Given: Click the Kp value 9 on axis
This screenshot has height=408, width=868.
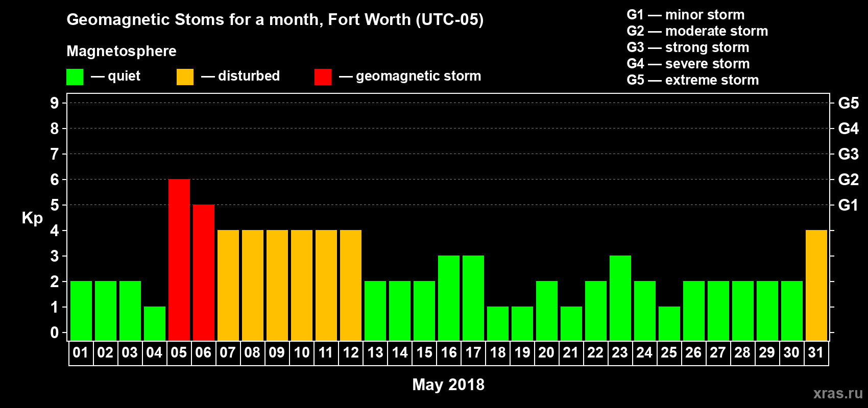Looking at the screenshot, I should 55,103.
